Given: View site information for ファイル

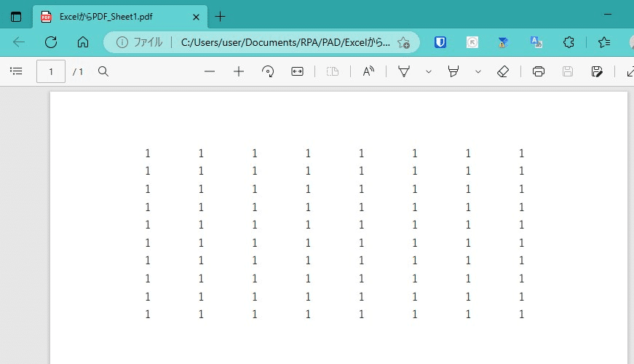Looking at the screenshot, I should 140,42.
